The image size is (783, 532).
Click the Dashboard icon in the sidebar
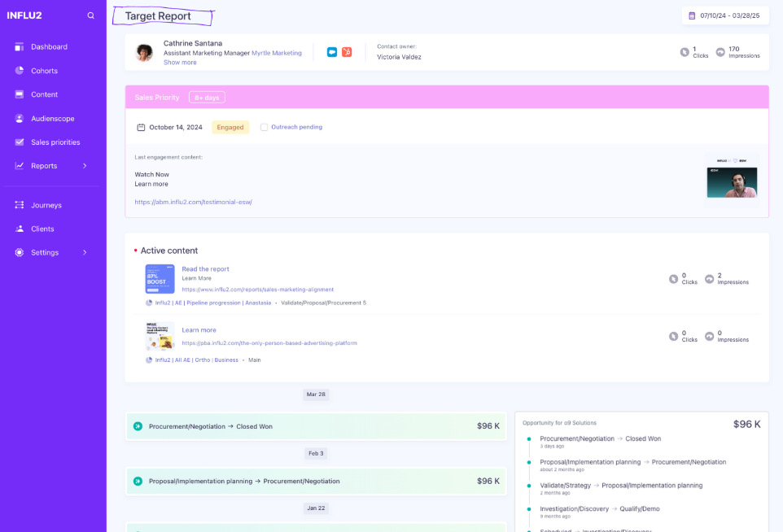(x=20, y=47)
